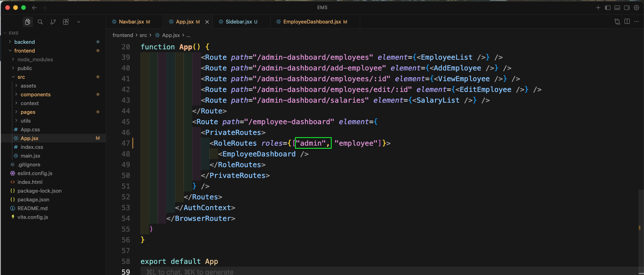Click frontend in the breadcrumb

pos(123,35)
